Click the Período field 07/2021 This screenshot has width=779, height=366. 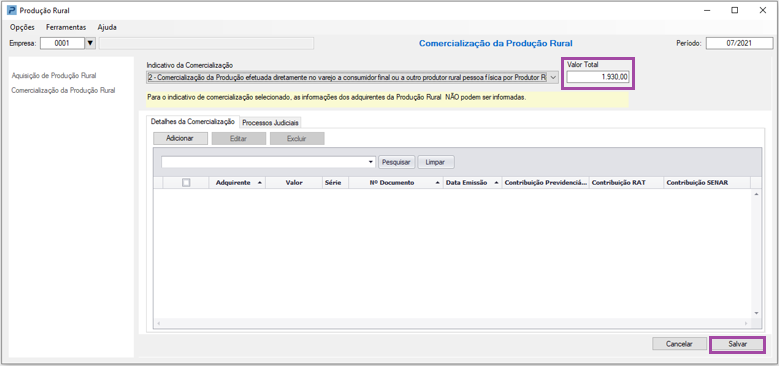pyautogui.click(x=739, y=43)
